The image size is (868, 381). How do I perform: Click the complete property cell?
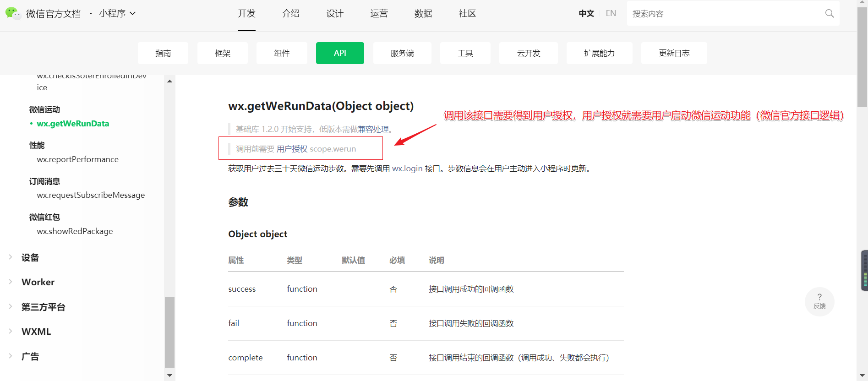(x=246, y=358)
